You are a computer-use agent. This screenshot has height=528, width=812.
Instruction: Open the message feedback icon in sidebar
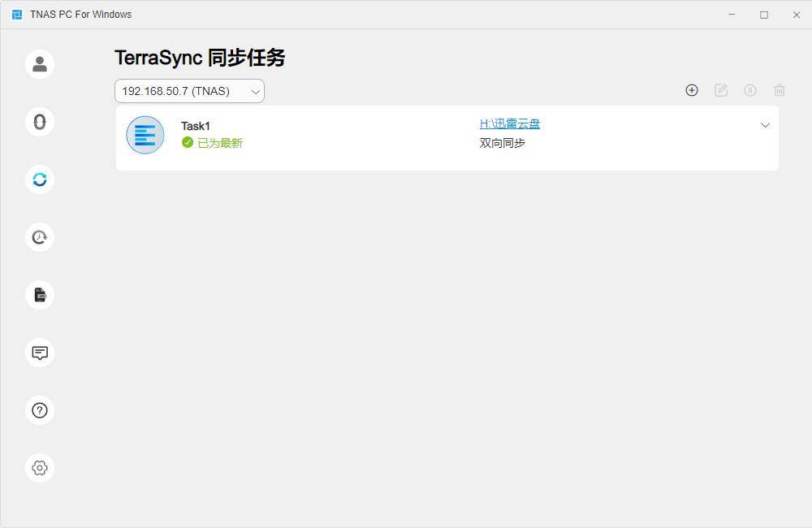click(40, 353)
